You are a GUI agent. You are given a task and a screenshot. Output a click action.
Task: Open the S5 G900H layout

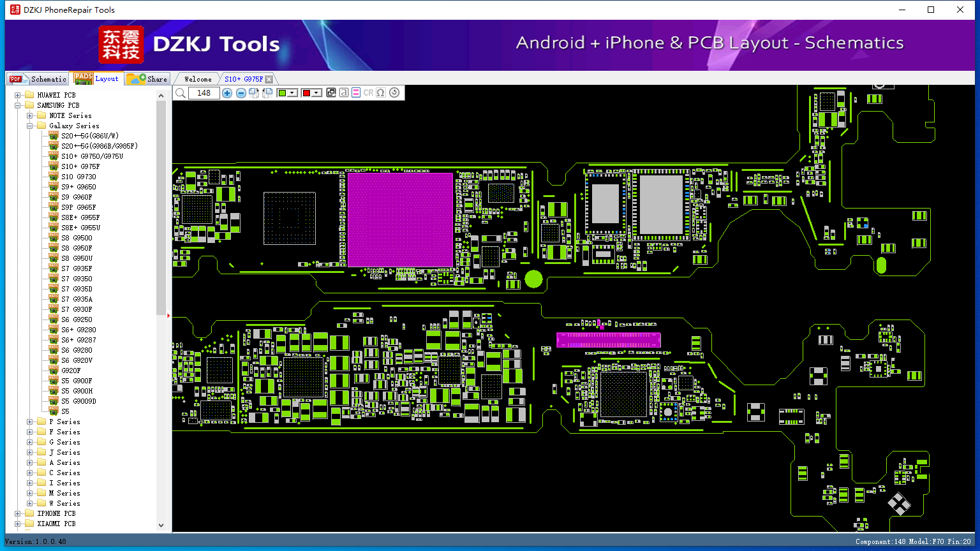pos(77,391)
